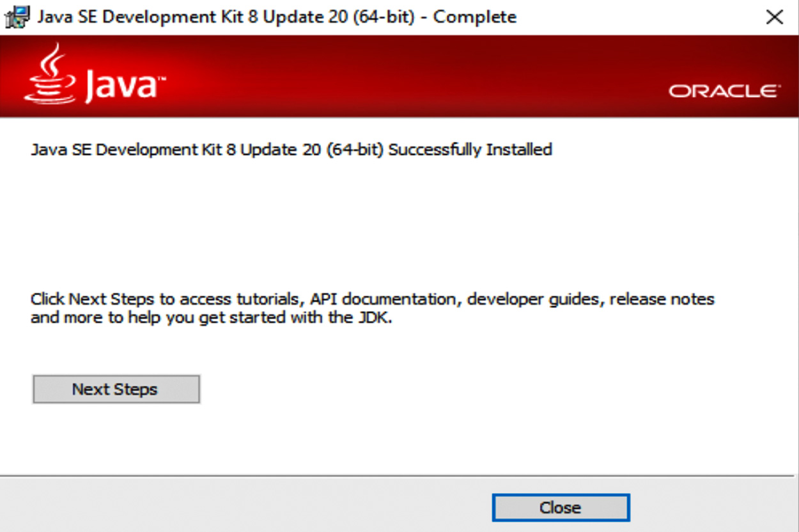Click the 'API documentation' phrase

[380, 299]
